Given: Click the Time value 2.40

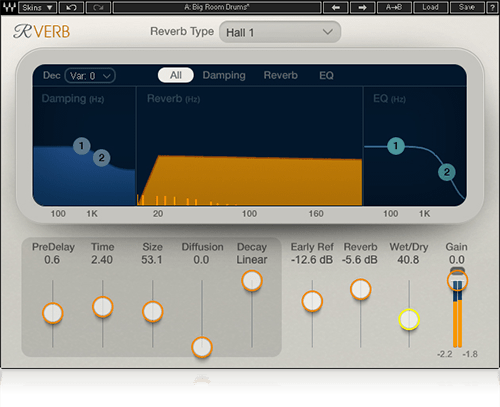Looking at the screenshot, I should coord(102,260).
